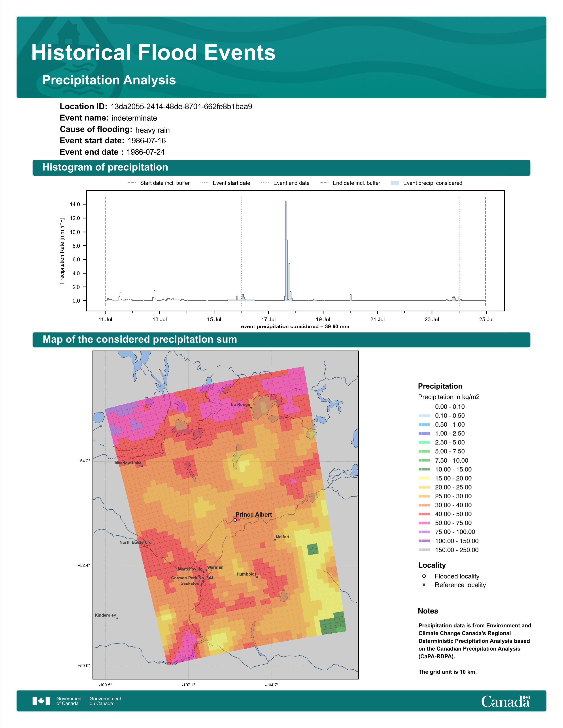Image resolution: width=563 pixels, height=728 pixels.
Task: Click the Flooded locality legend circle symbol
Action: (424, 576)
